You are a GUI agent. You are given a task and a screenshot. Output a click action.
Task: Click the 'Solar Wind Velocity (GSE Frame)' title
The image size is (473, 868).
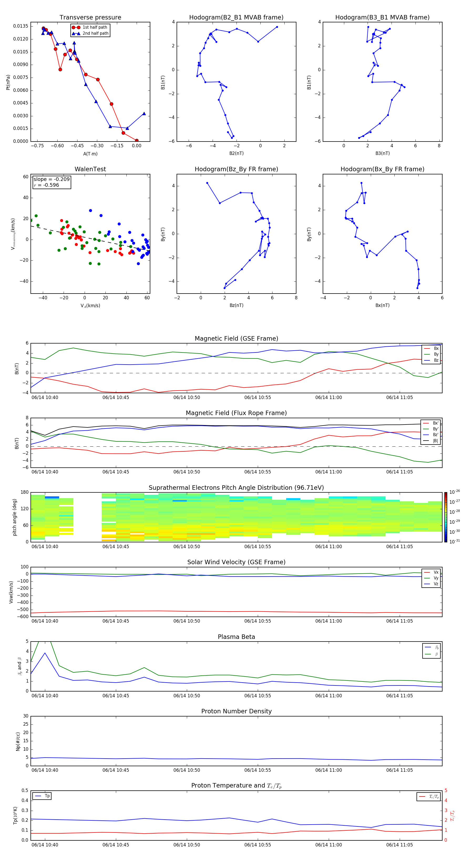[236, 562]
